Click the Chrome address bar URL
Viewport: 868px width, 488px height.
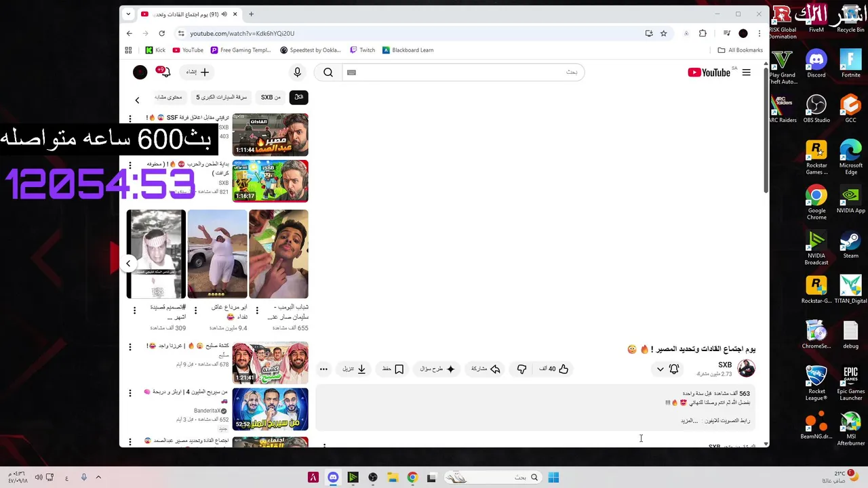pos(242,33)
